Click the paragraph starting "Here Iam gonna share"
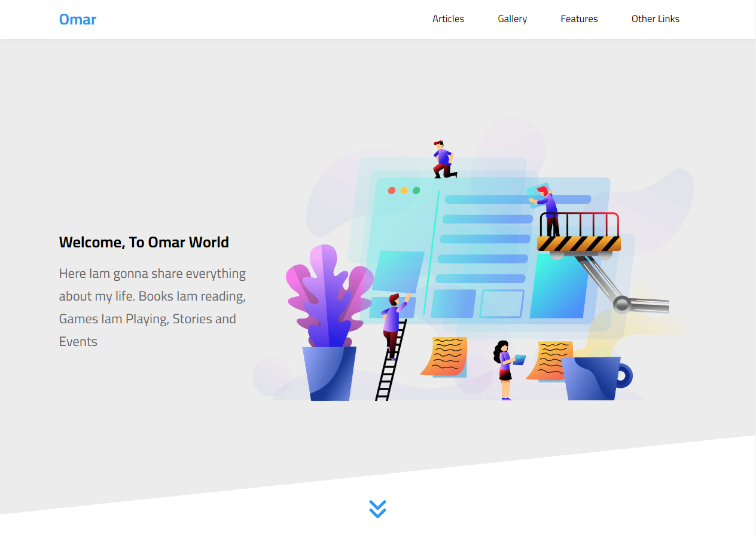Screen dimensions: 756x536 click(x=153, y=308)
